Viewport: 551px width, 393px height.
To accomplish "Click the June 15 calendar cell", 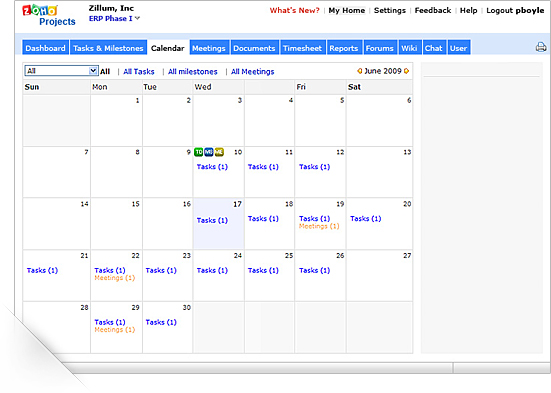I will 116,224.
